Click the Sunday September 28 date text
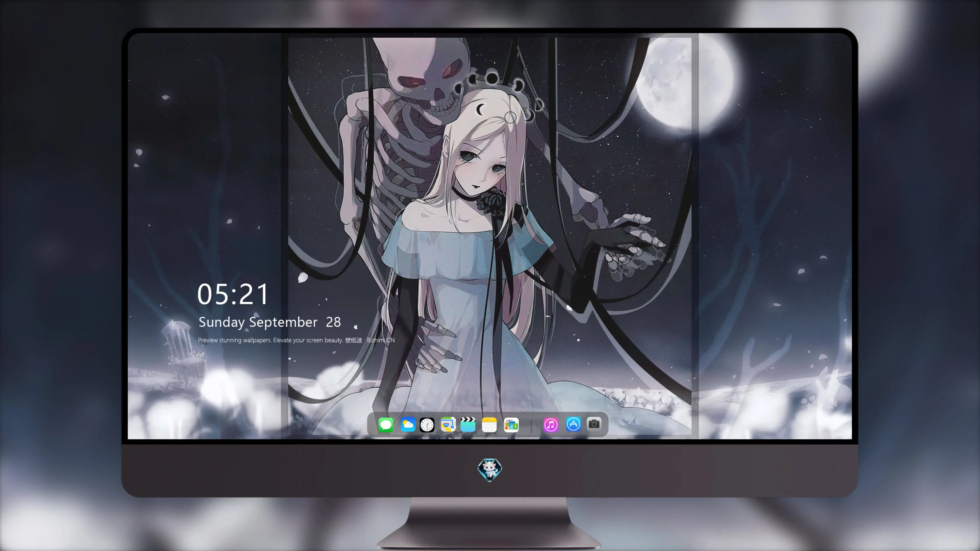The image size is (980, 551). point(270,322)
